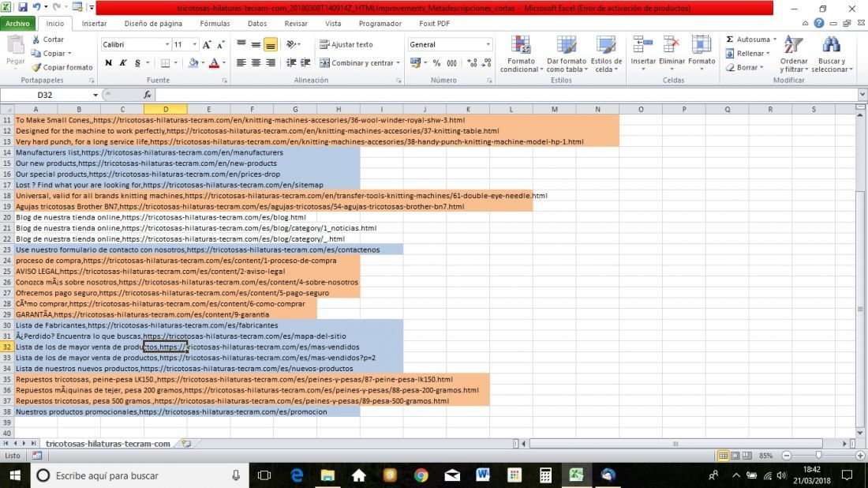
Task: Apply the fill color bucket
Action: [193, 62]
